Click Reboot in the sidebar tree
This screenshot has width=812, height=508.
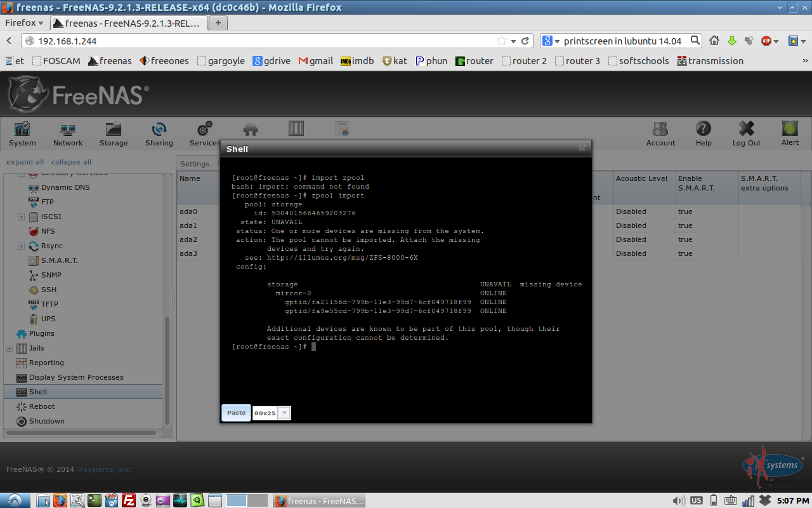(x=42, y=406)
